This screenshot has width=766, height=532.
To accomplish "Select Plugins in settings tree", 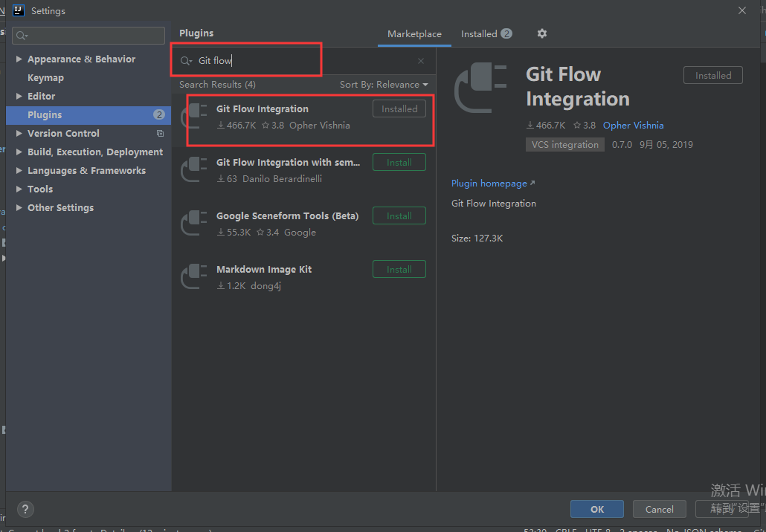I will click(89, 114).
